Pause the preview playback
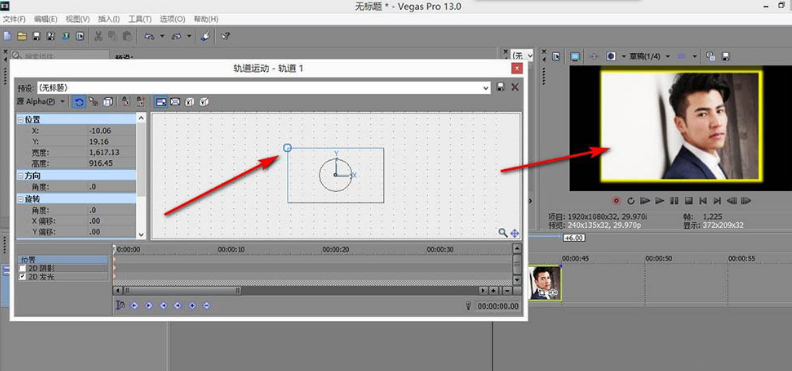Viewport: 792px width, 371px height. coord(674,200)
